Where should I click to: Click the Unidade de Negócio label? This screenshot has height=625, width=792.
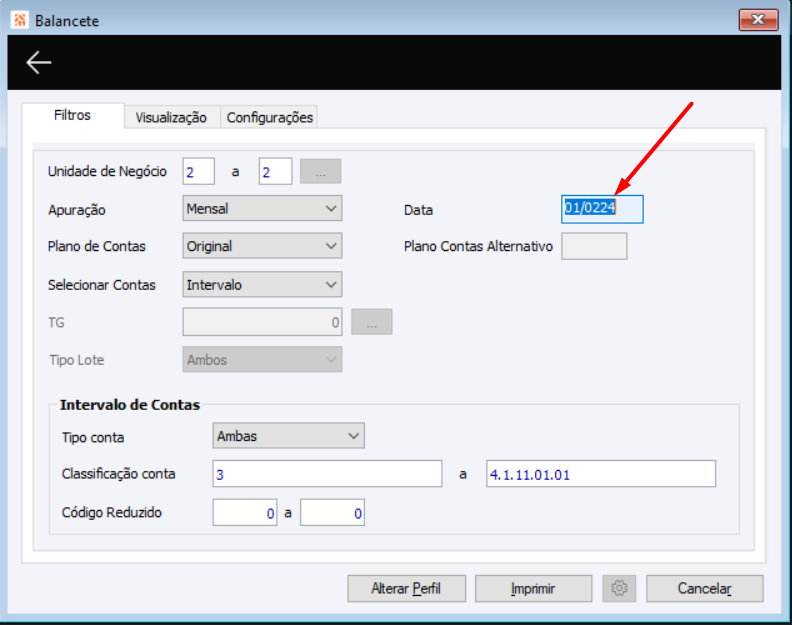click(x=107, y=172)
